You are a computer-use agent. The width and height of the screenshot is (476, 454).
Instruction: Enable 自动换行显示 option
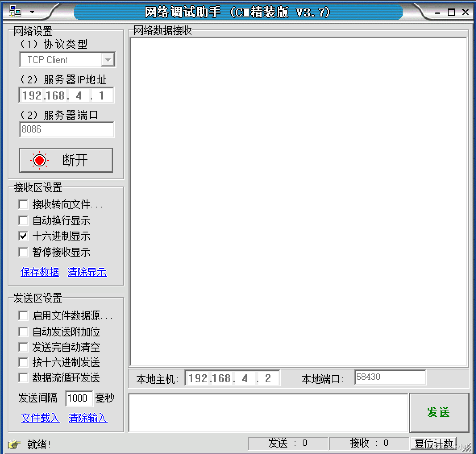click(x=23, y=220)
